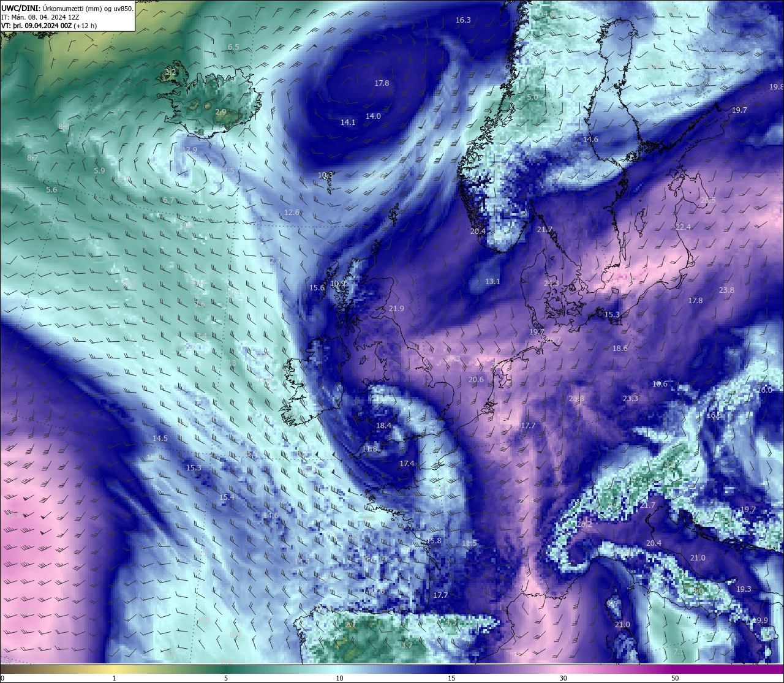Click the 13.1 value label
Viewport: 784px width, 683px height.
(x=492, y=282)
